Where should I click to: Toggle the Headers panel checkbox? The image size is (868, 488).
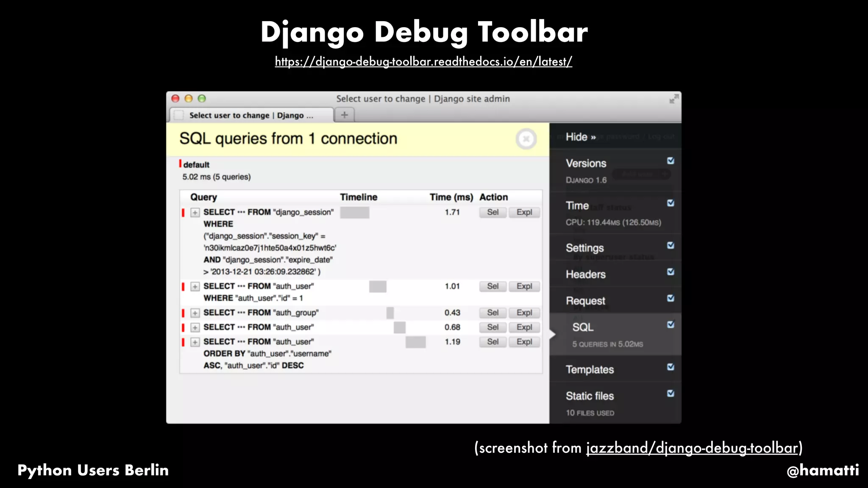pyautogui.click(x=670, y=272)
